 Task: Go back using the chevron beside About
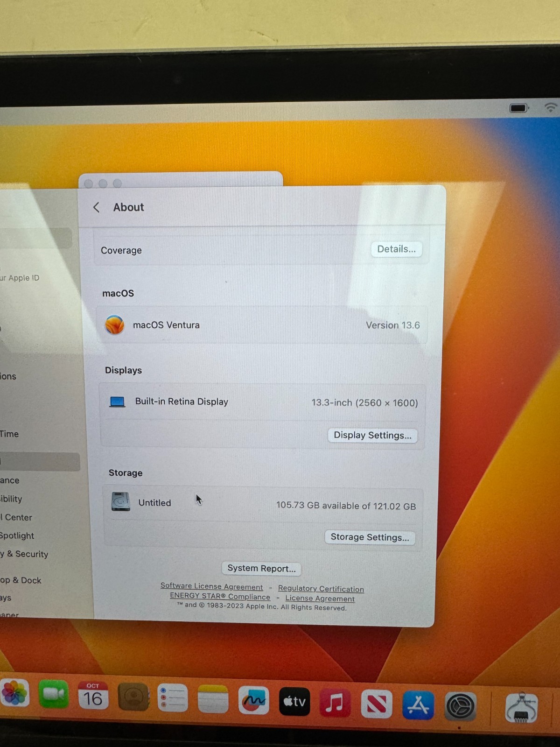97,207
